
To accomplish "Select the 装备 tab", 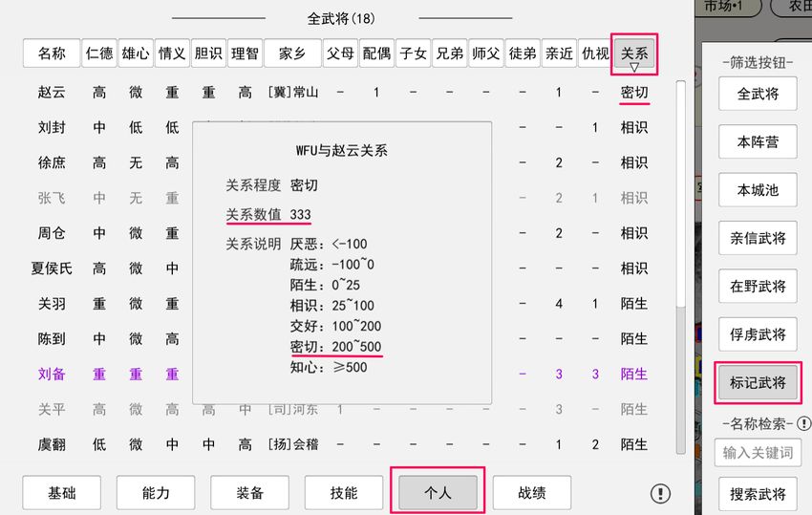I will (249, 493).
